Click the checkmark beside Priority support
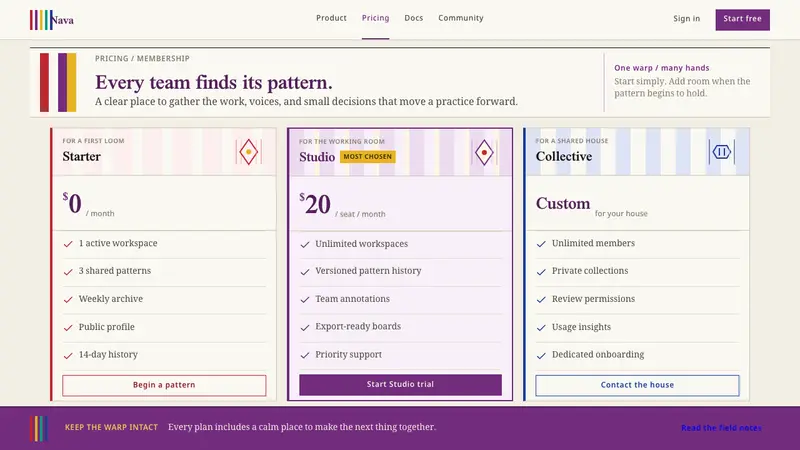Screen dimensions: 800x450 point(305,355)
